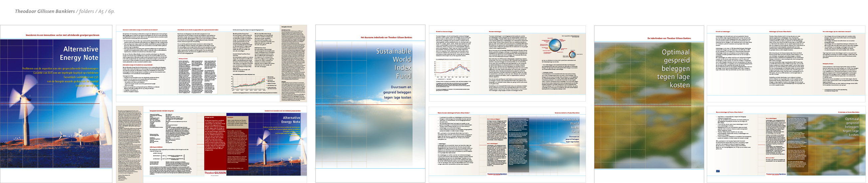Open the Alternative Energy inside spread with line chart
This screenshot has height=183, width=868.
click(211, 63)
